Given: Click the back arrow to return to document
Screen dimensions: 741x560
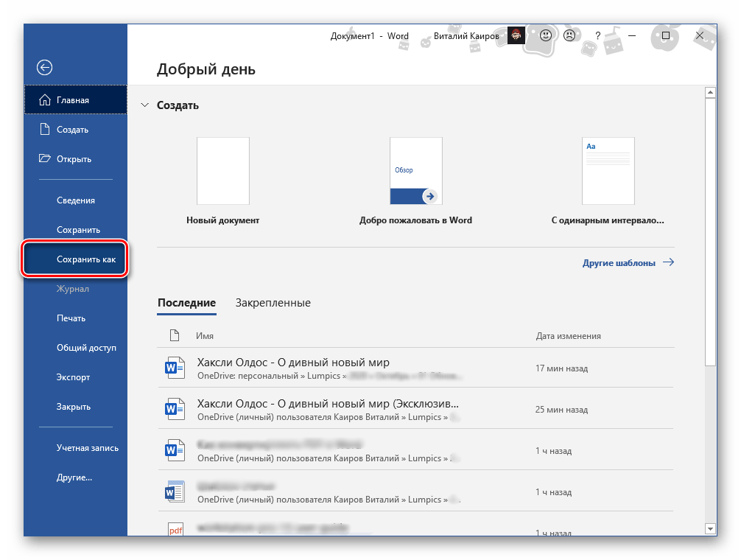Looking at the screenshot, I should 44,68.
